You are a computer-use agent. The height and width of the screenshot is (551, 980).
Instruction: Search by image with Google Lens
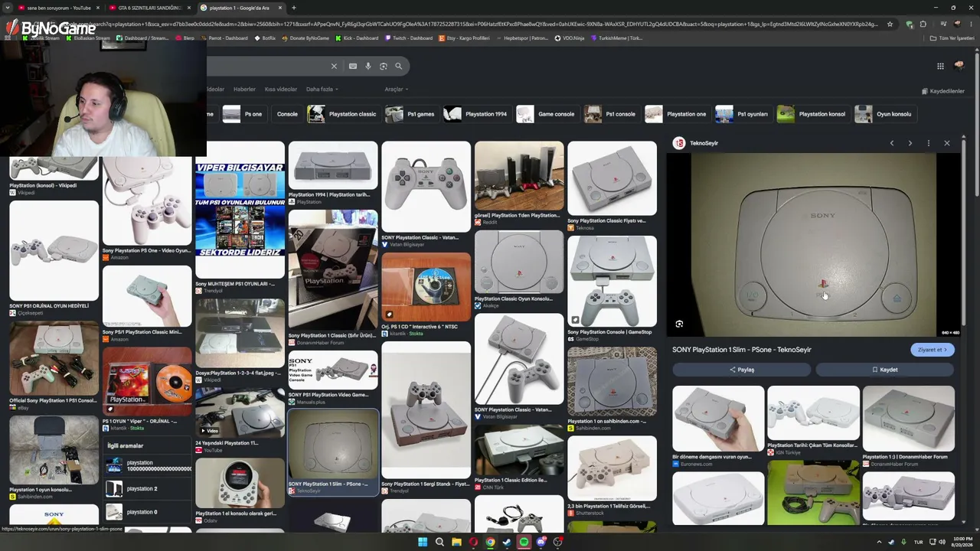tap(384, 66)
